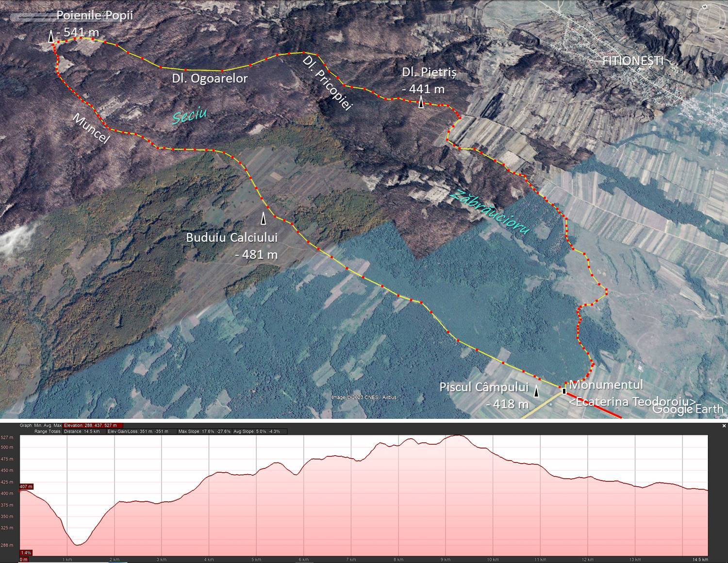Screen dimensions: 728x563
Task: Click the Ecaterina Teodoroiu monument square marker
Action: 564,391
